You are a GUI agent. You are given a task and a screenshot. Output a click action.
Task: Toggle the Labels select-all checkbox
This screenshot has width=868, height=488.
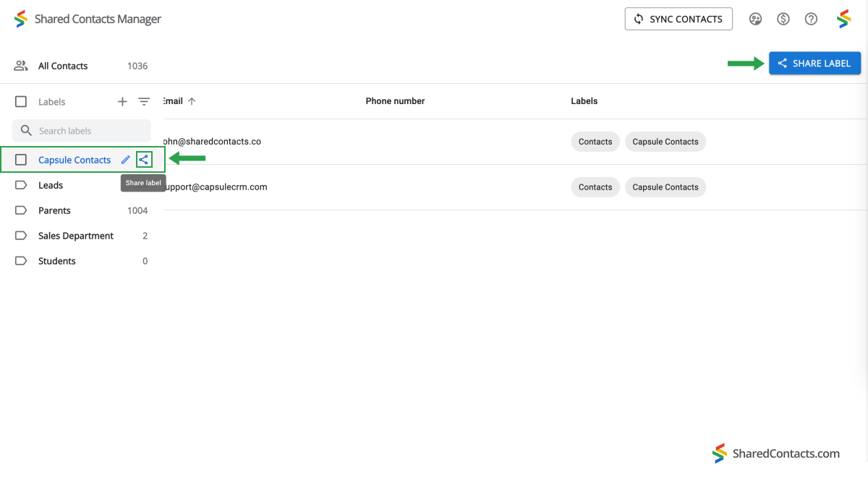[21, 102]
